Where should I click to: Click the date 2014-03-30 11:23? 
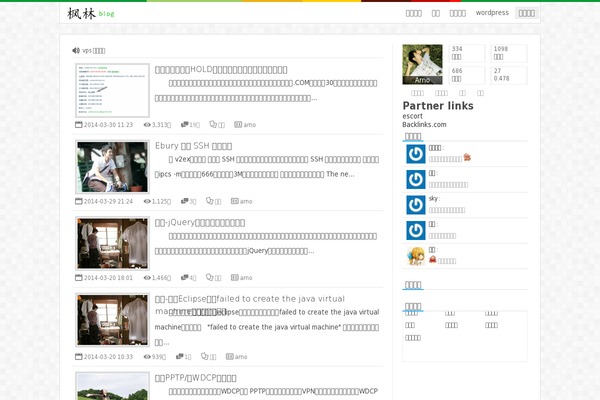point(108,125)
